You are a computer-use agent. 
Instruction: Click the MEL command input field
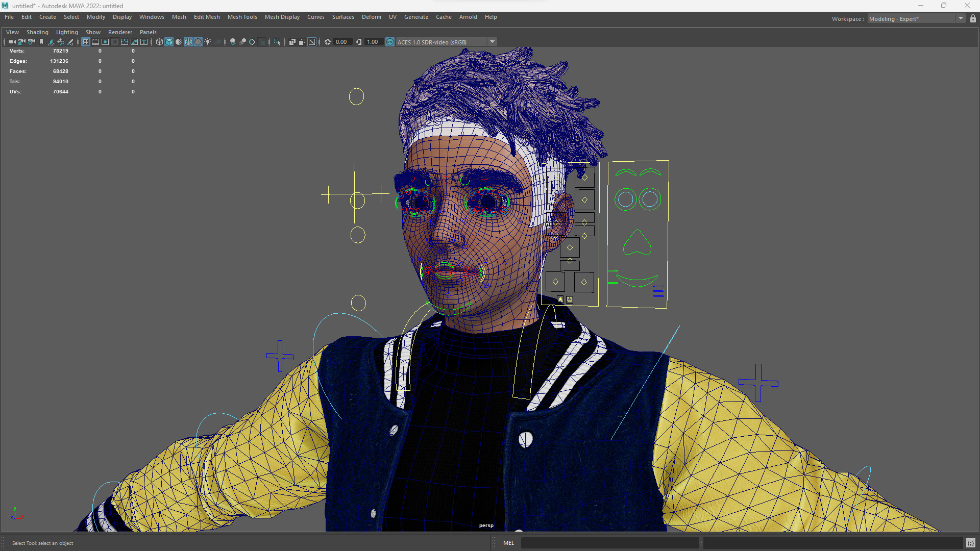click(x=610, y=543)
